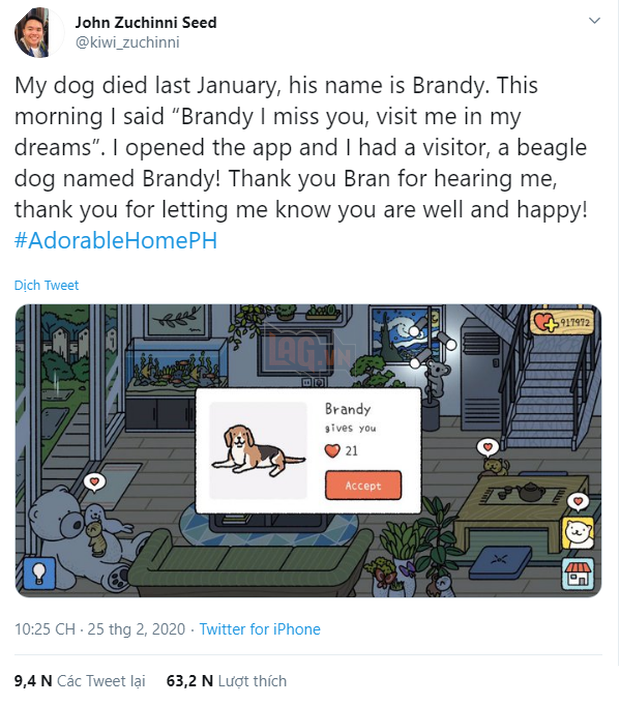Open the tweet options chevron menu

[594, 22]
